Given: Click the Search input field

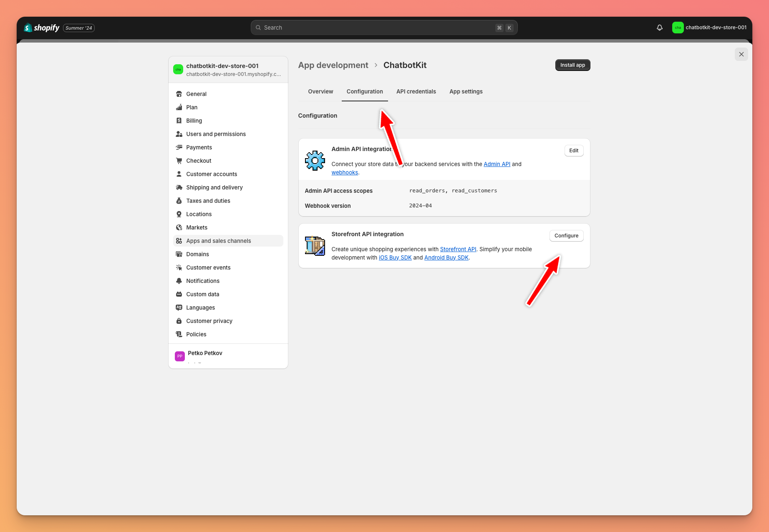Looking at the screenshot, I should click(384, 28).
